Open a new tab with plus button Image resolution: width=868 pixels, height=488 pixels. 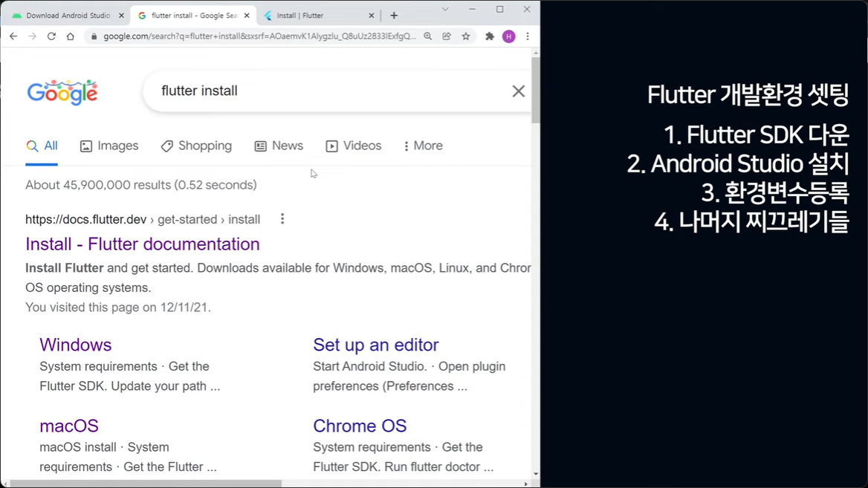coord(394,16)
